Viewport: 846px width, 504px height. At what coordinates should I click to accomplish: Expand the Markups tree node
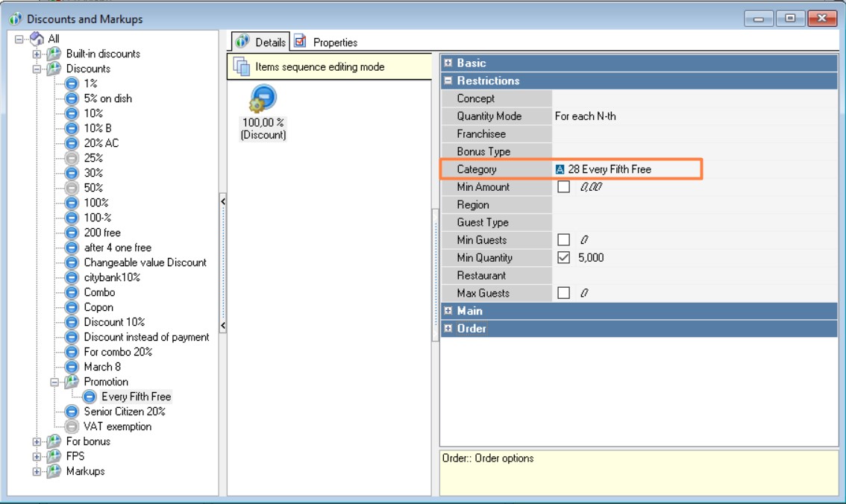37,471
